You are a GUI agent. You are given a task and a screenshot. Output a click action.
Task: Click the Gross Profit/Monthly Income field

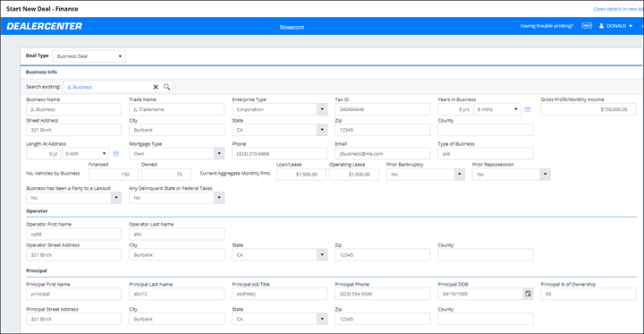tap(589, 109)
